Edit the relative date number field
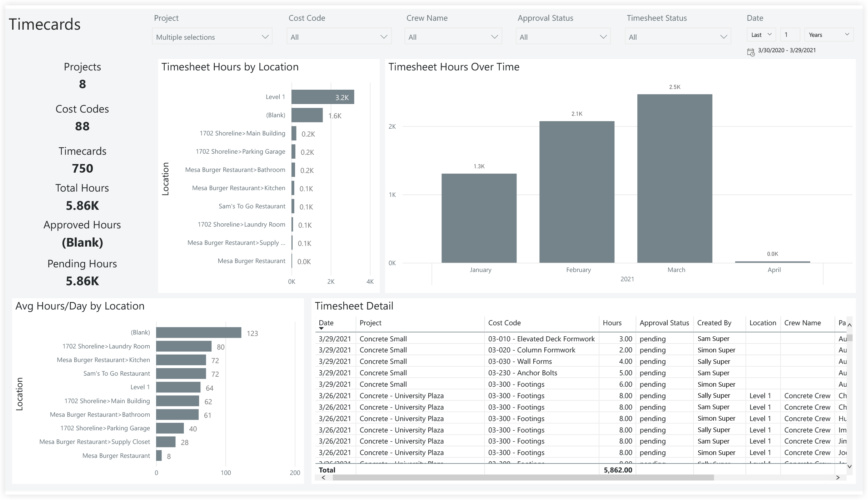 [x=790, y=35]
